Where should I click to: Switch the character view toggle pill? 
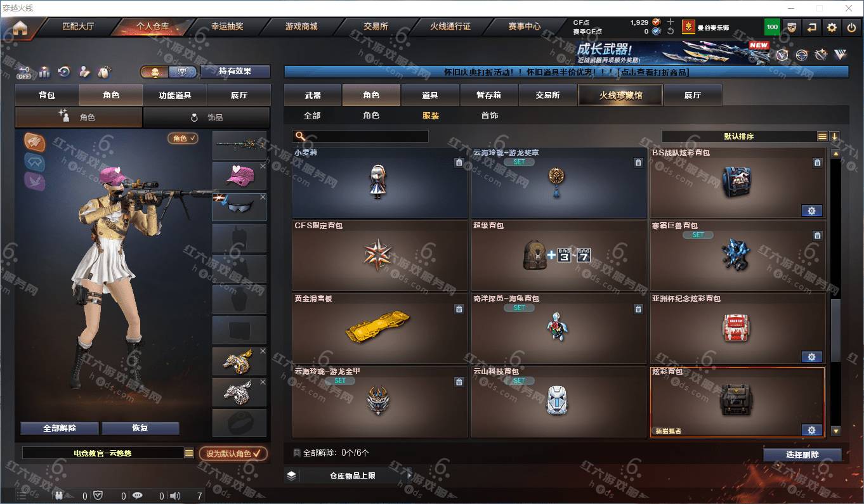click(x=169, y=72)
